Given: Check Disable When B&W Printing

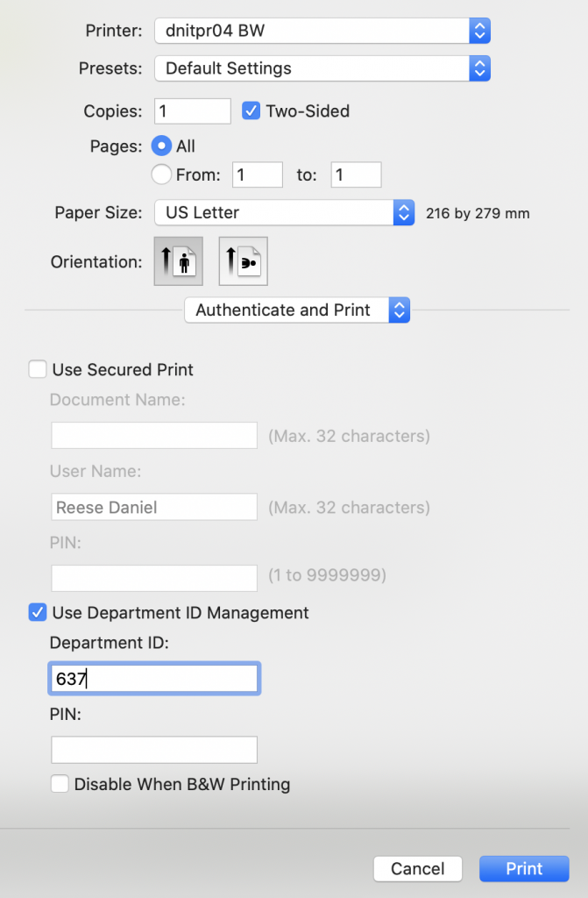Looking at the screenshot, I should coord(60,783).
